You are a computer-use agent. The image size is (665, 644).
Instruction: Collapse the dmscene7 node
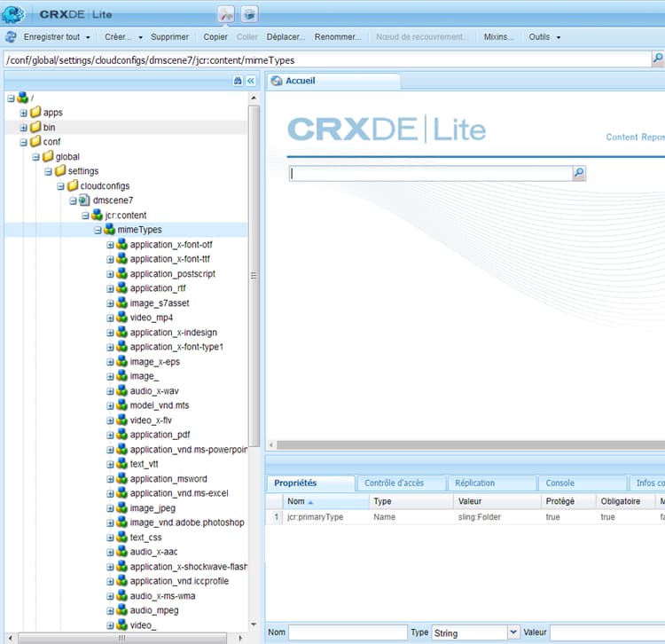pyautogui.click(x=73, y=201)
